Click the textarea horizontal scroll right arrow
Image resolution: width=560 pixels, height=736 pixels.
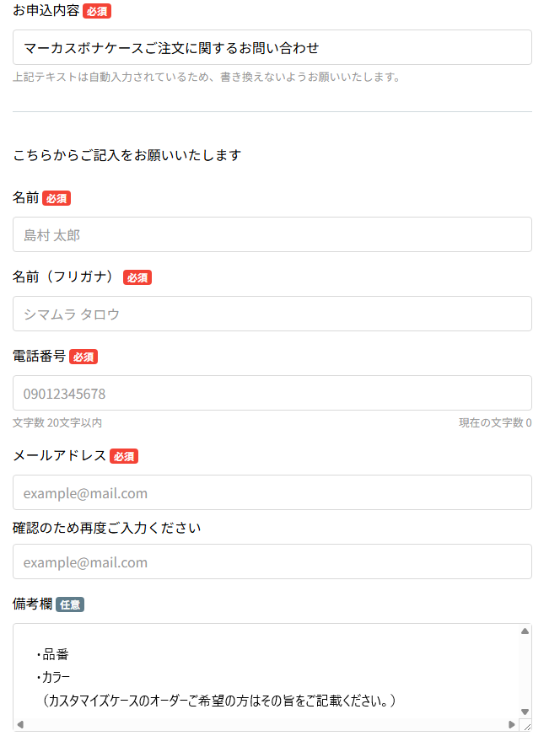[x=511, y=724]
